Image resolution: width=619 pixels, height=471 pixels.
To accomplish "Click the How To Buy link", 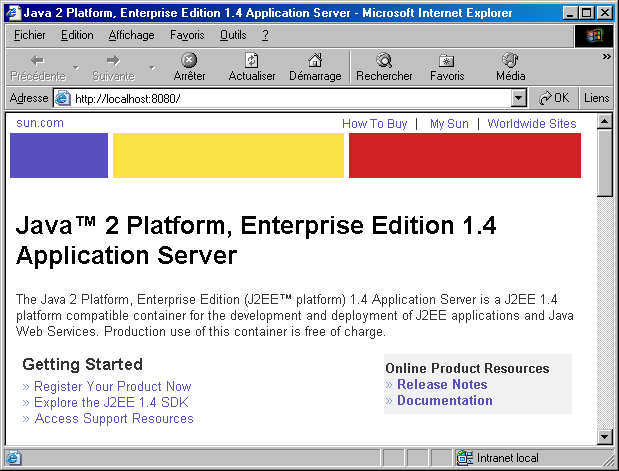I will [374, 124].
